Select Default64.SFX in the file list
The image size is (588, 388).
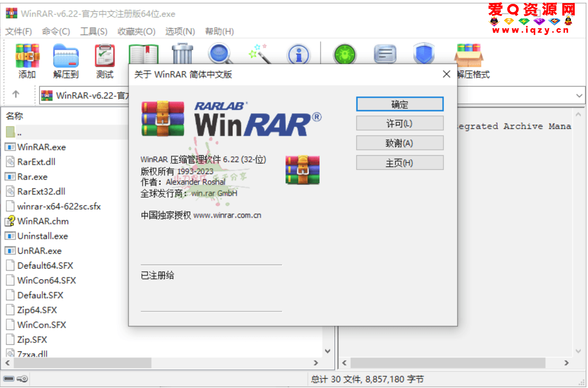(45, 265)
